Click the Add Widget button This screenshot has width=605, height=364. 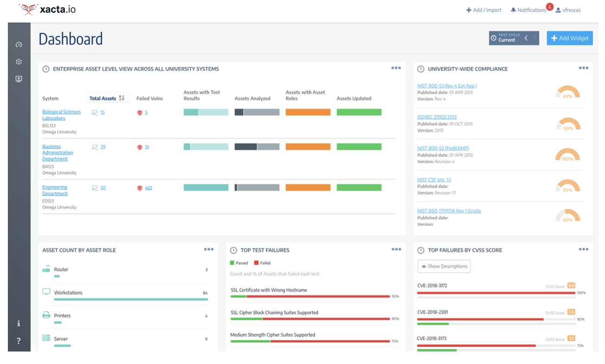[x=569, y=38]
